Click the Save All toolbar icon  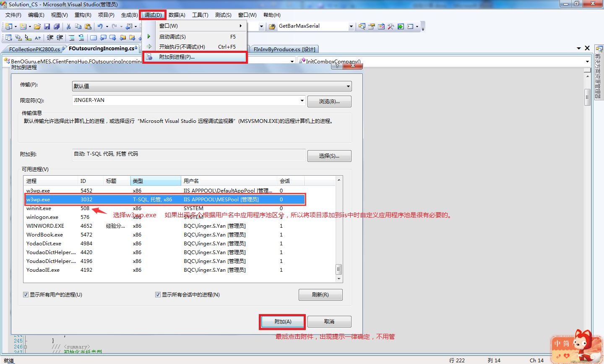(57, 26)
